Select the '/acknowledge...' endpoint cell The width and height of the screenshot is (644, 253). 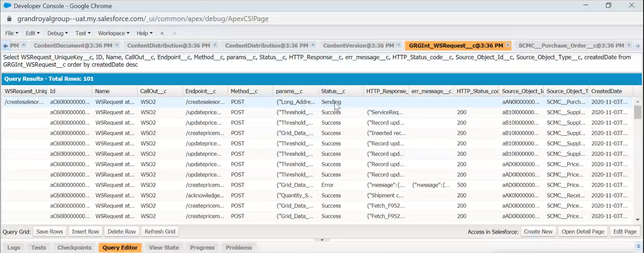(x=205, y=196)
